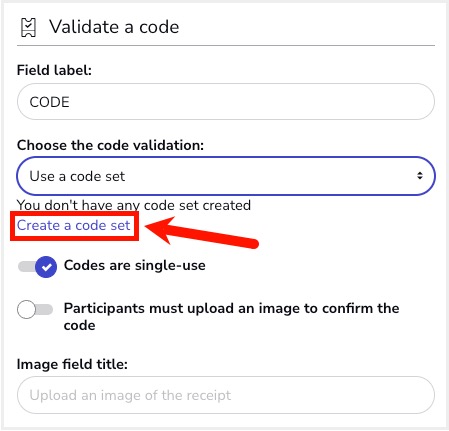Enable the participants must upload image toggle
The width and height of the screenshot is (449, 431).
[x=35, y=309]
